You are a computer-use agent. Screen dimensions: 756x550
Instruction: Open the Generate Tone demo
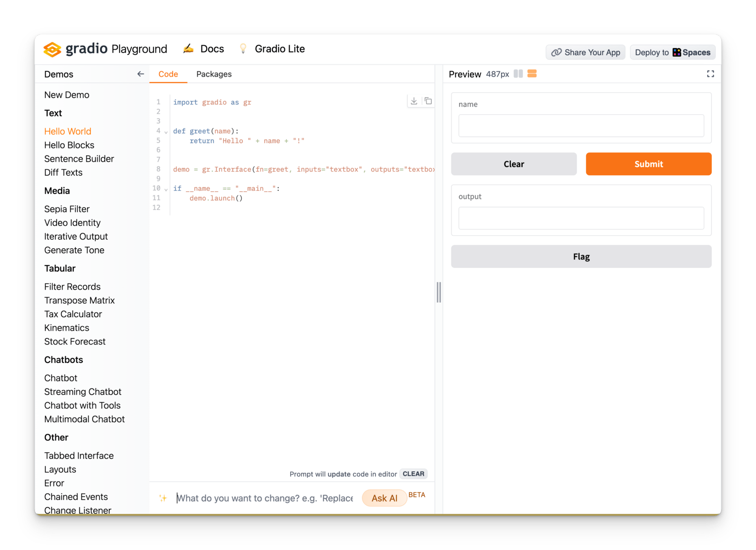click(x=74, y=251)
